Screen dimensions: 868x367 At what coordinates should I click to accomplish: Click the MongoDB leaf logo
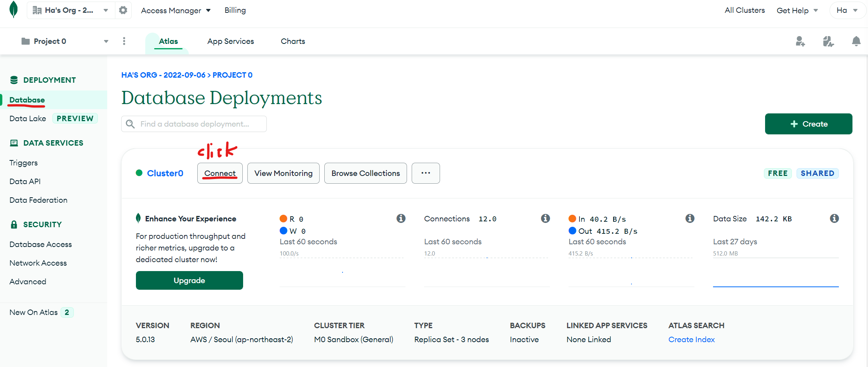[14, 9]
